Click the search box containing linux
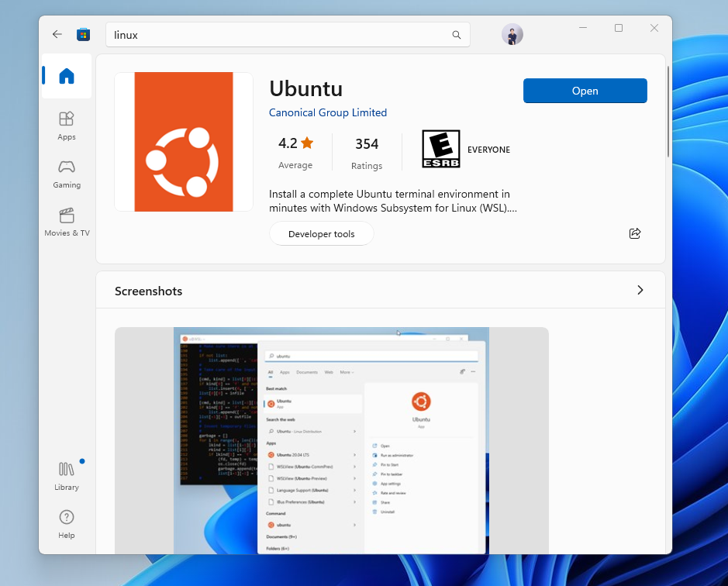The image size is (728, 586). point(288,35)
